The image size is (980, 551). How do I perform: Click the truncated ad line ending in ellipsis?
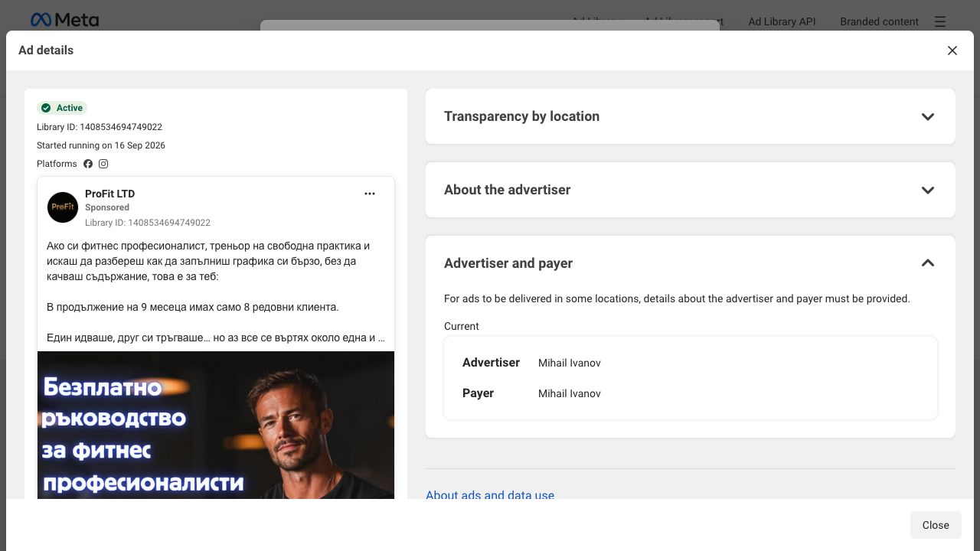(x=216, y=337)
